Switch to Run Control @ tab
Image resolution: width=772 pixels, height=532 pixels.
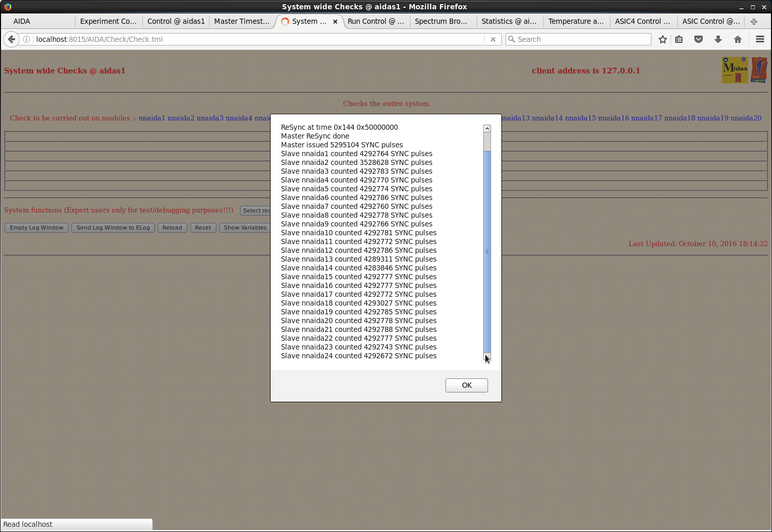(x=376, y=21)
